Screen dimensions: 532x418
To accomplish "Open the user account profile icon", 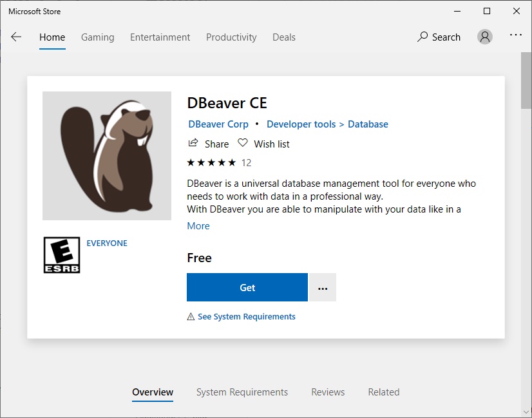I will click(x=485, y=37).
